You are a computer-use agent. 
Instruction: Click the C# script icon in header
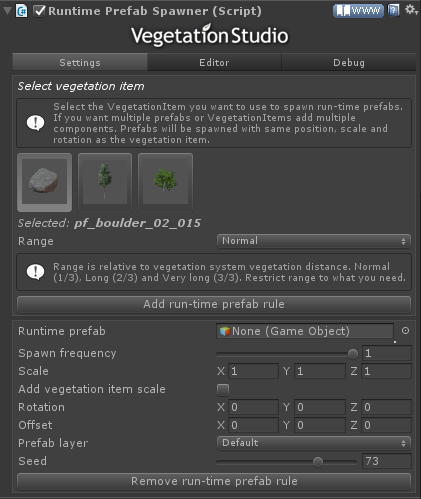22,11
